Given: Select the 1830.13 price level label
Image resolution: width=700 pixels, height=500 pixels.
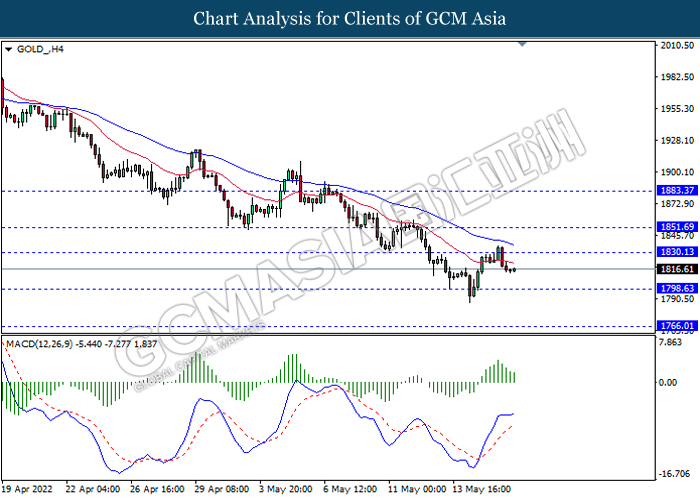Looking at the screenshot, I should [x=677, y=252].
